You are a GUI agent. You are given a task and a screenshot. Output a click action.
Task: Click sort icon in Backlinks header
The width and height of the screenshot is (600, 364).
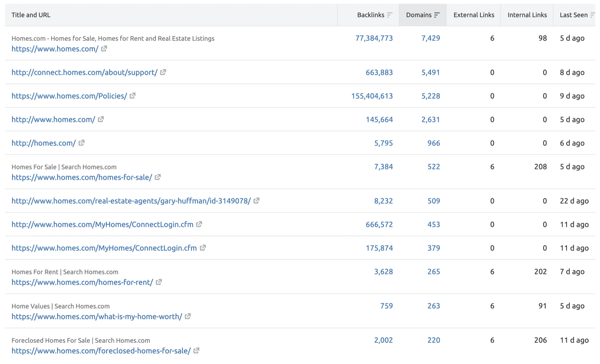coord(389,15)
